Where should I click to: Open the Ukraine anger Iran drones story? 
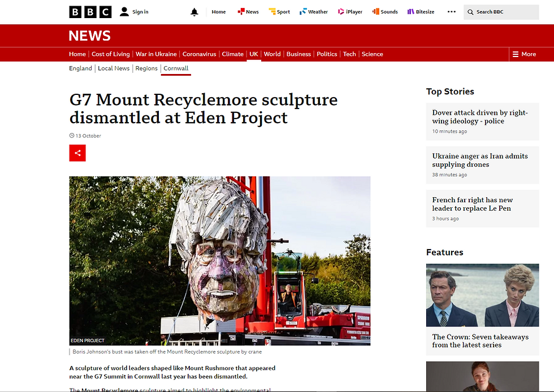(x=480, y=160)
